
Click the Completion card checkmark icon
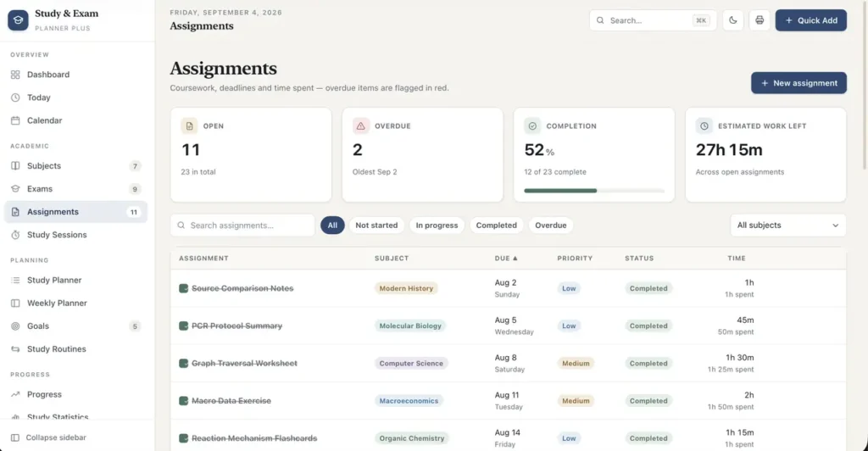click(532, 125)
